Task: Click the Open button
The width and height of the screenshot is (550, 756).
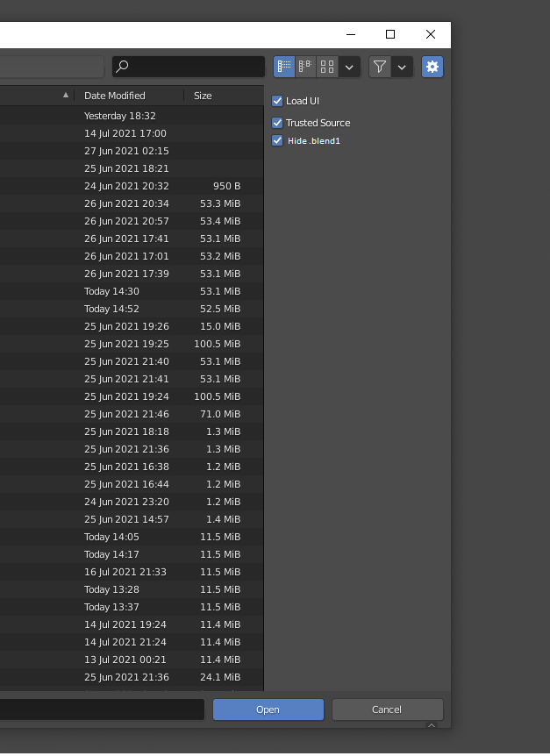Action: 268,710
